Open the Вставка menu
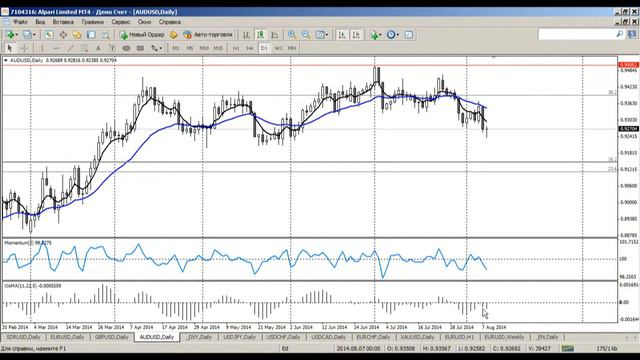 click(63, 22)
